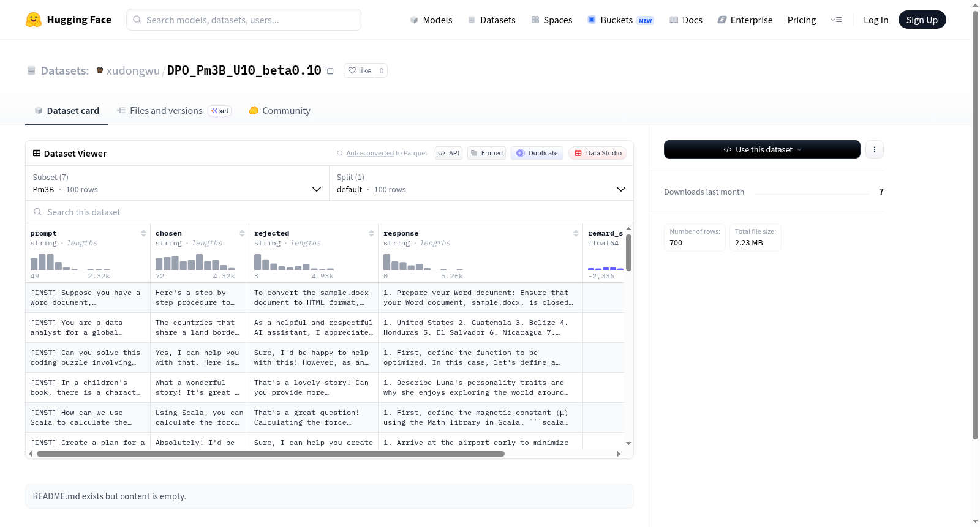Click the chosen lengths histogram
This screenshot has width=980, height=527.
(195, 262)
